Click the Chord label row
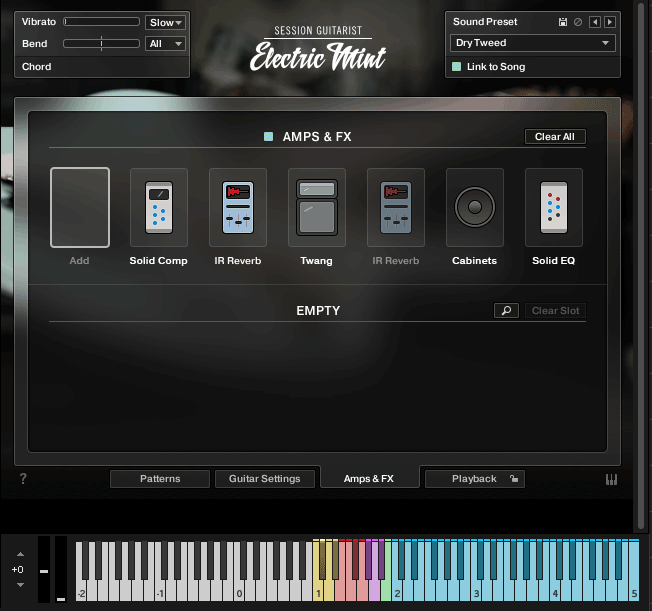Viewport: 652px width, 611px height. click(102, 67)
